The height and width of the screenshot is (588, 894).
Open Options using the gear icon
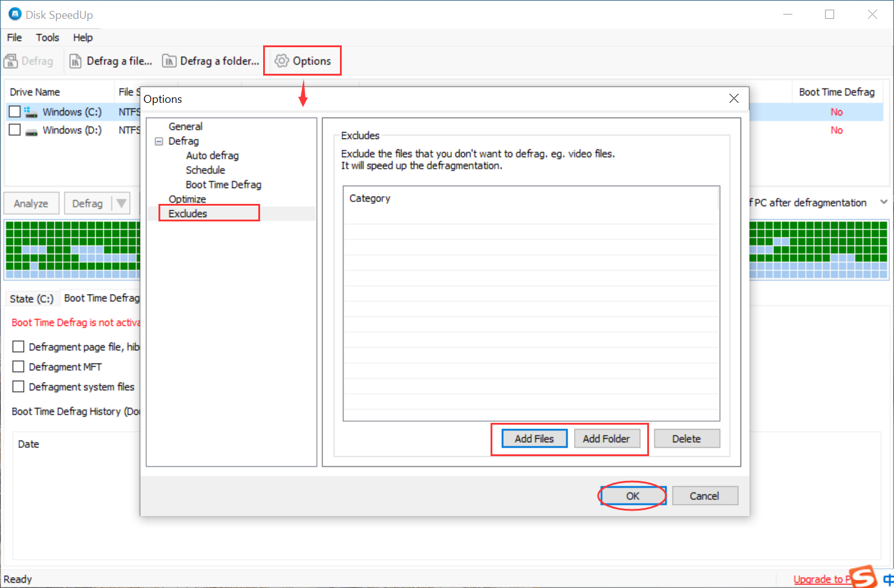pos(281,60)
